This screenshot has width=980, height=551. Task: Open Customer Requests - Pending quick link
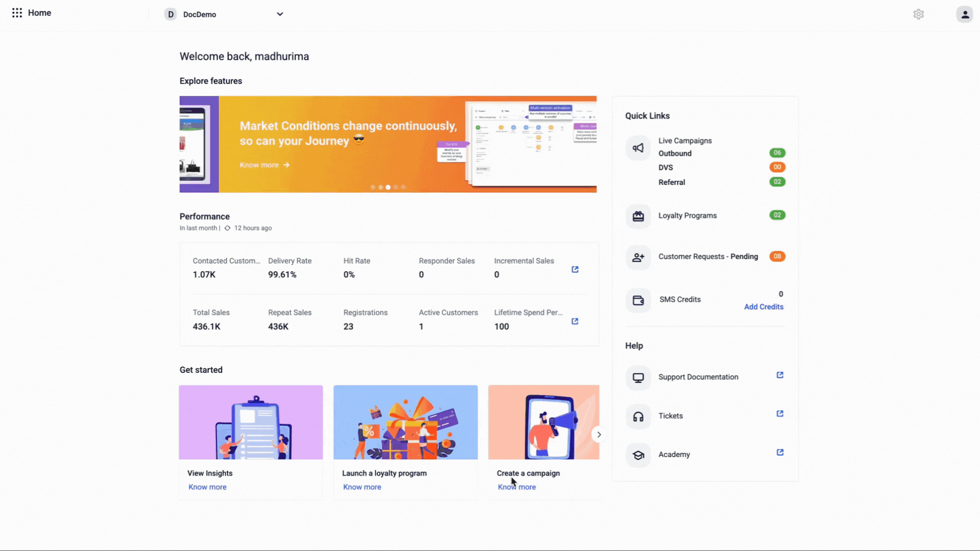(x=708, y=257)
